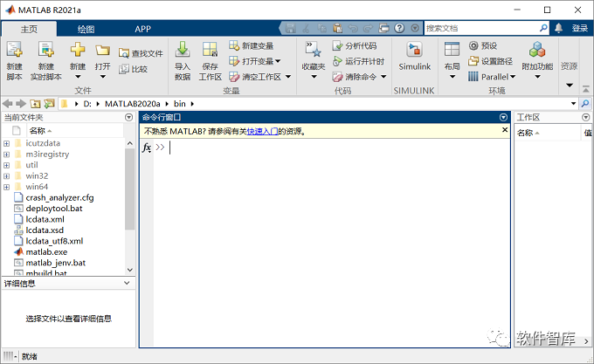
Task: Click the 运行并计时 button
Action: tap(358, 61)
